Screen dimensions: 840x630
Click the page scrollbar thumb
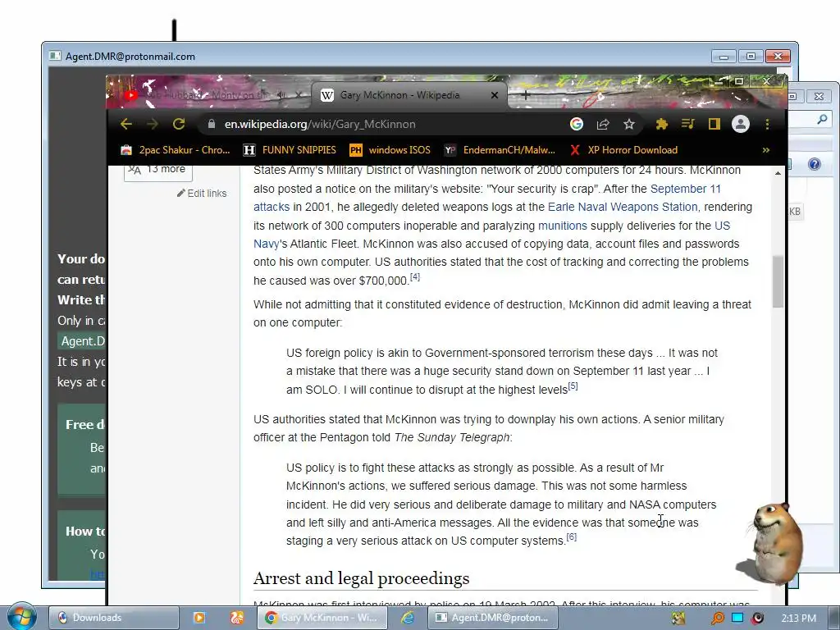click(778, 282)
